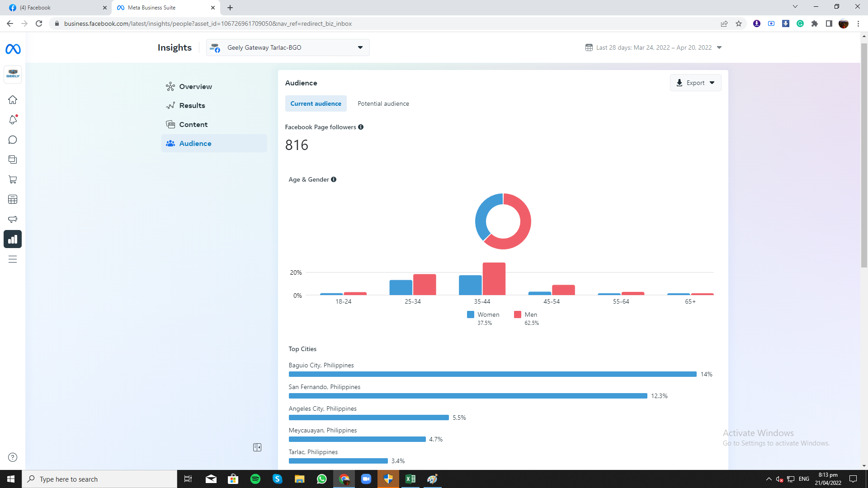The width and height of the screenshot is (868, 488).
Task: Open Chrome profile avatar
Action: [844, 23]
